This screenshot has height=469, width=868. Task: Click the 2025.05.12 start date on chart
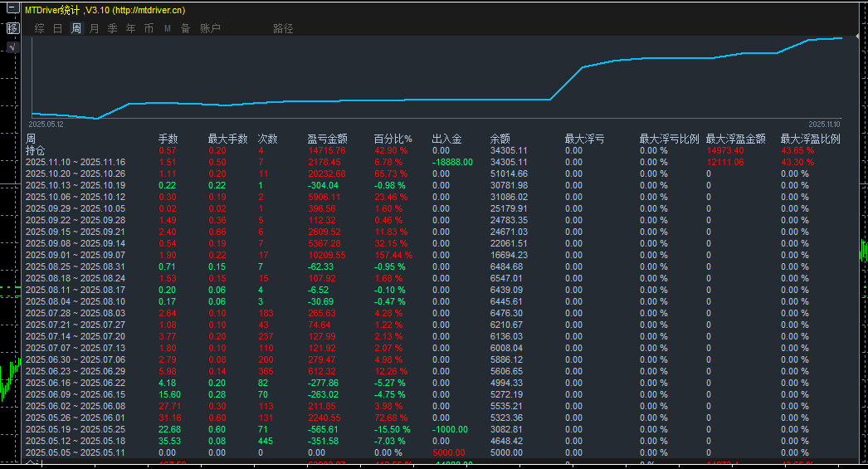coord(46,124)
